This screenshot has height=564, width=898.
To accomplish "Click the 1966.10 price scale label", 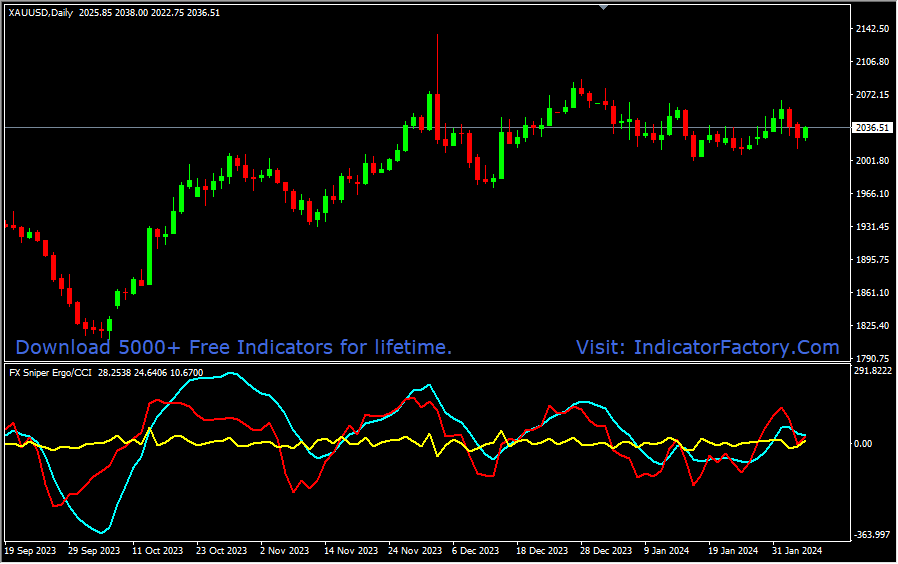I will (872, 194).
